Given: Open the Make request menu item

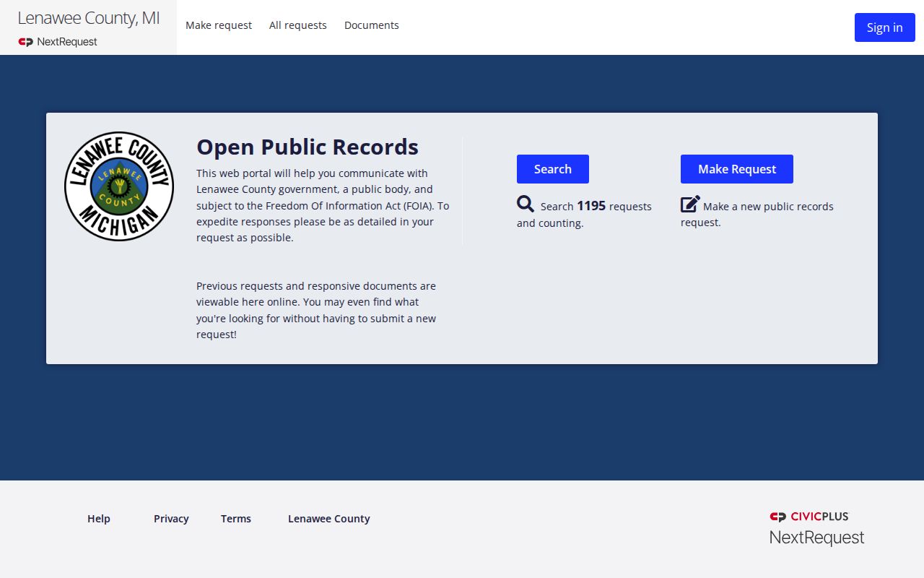Looking at the screenshot, I should click(219, 25).
